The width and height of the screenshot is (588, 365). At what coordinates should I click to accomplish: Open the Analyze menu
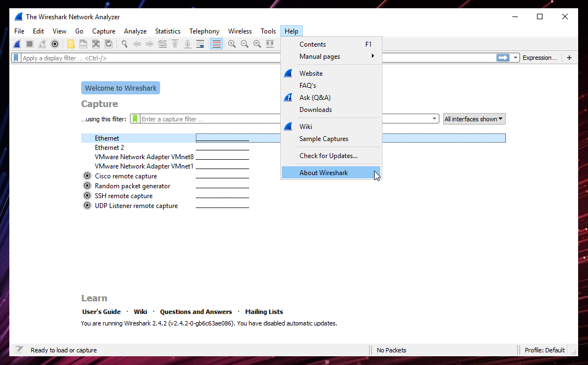(135, 31)
